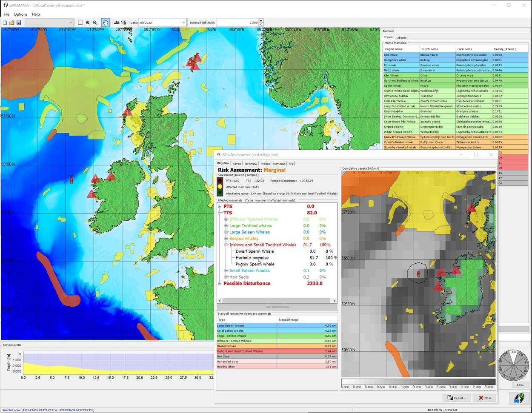
Task: Click the new scenario file icon
Action: point(5,23)
